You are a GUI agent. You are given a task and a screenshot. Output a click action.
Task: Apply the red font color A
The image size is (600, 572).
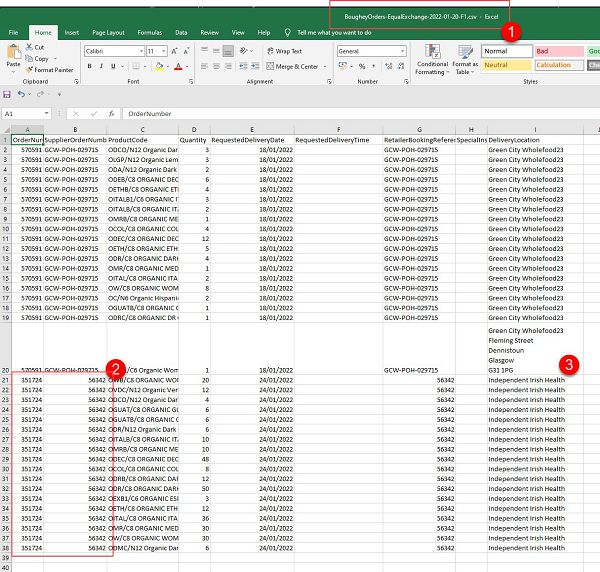[x=178, y=66]
